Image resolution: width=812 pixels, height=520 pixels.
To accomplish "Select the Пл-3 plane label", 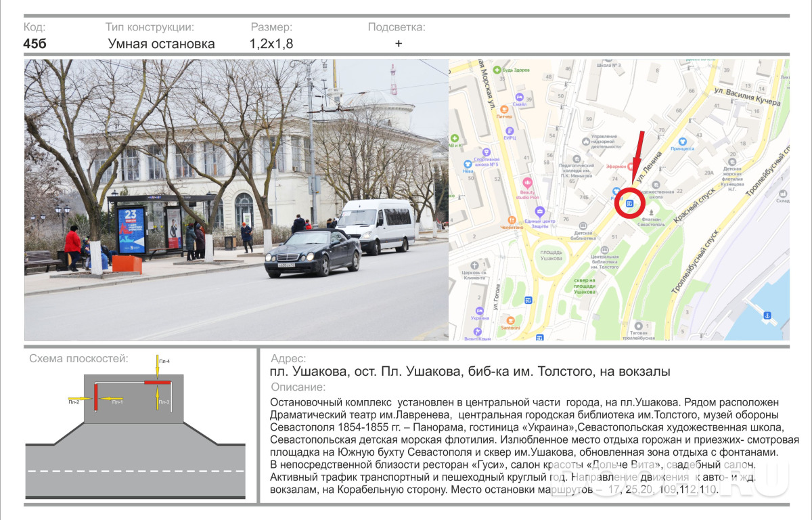I will coord(164,402).
